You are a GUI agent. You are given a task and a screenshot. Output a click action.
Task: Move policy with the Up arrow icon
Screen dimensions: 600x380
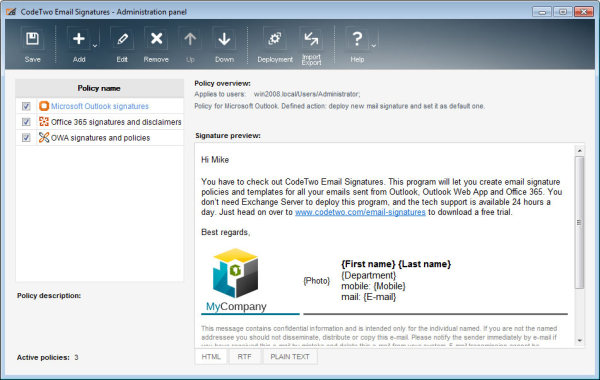tap(190, 39)
